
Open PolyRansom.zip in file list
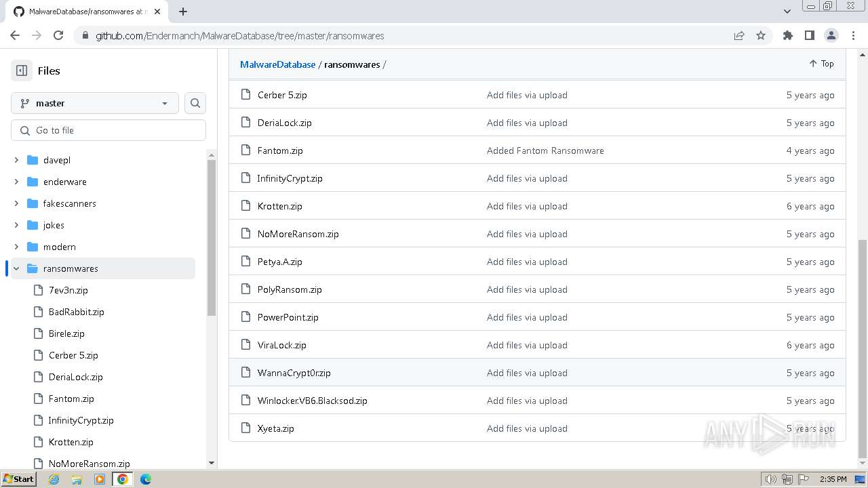tap(290, 289)
